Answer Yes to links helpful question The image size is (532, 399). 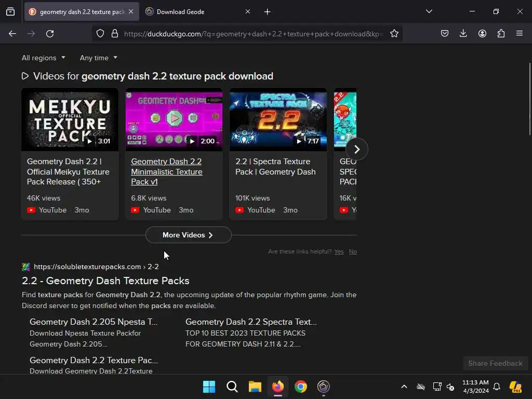(339, 251)
